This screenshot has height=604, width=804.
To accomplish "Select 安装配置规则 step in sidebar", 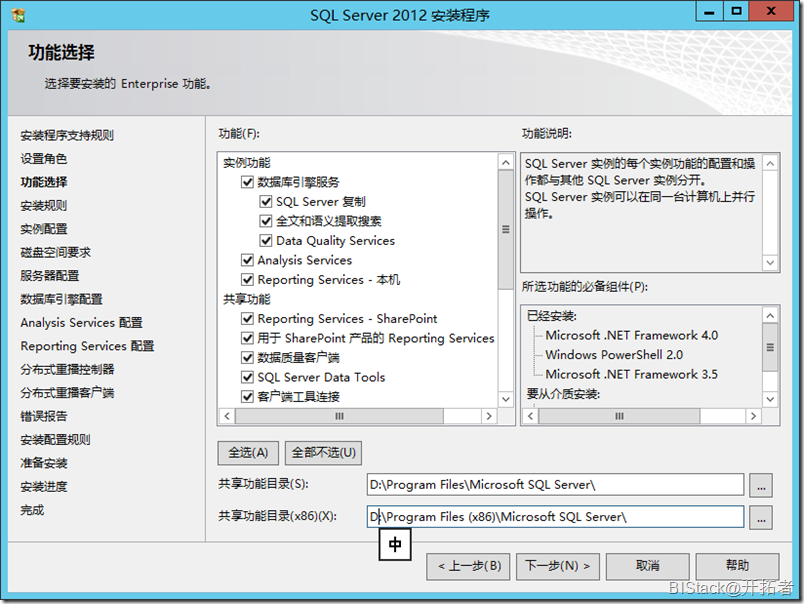I will point(55,440).
